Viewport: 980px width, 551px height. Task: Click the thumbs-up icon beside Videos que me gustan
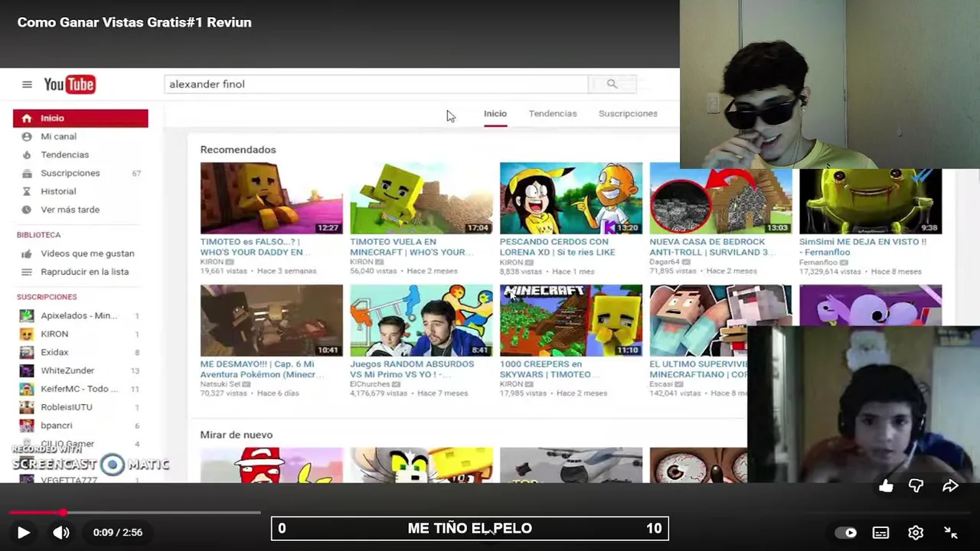27,253
